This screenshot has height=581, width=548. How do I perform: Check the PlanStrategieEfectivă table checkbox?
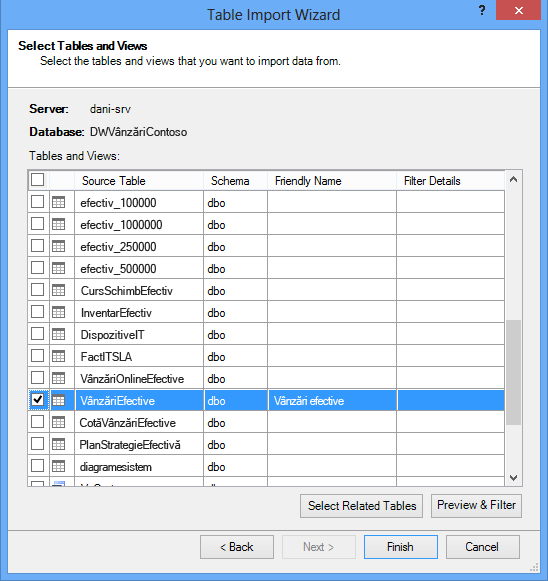[x=37, y=444]
